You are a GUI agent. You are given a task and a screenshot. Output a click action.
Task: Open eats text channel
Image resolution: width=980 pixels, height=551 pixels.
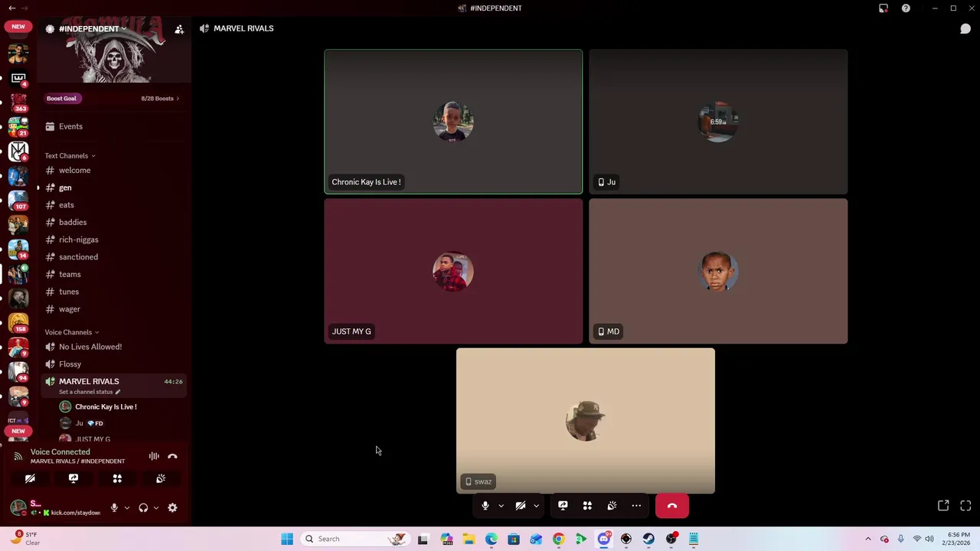(113, 205)
